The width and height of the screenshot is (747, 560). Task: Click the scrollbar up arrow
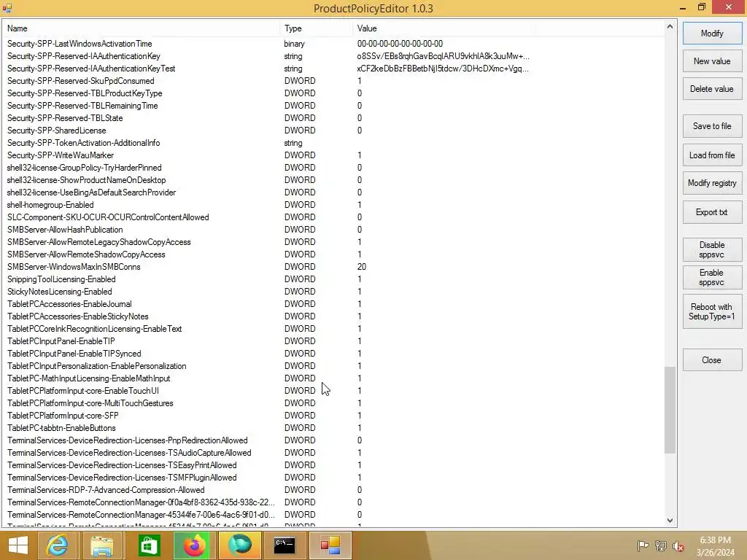click(670, 27)
